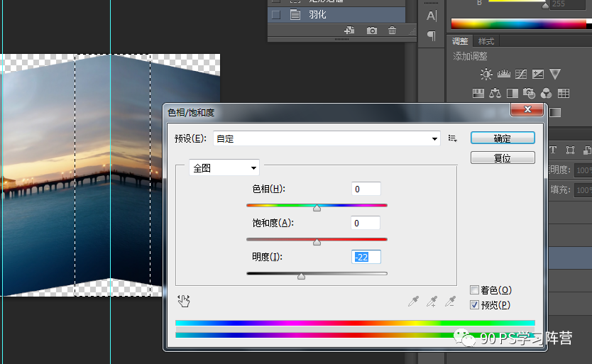Select the eyedropper tool in dialog
592x364 pixels.
[414, 302]
